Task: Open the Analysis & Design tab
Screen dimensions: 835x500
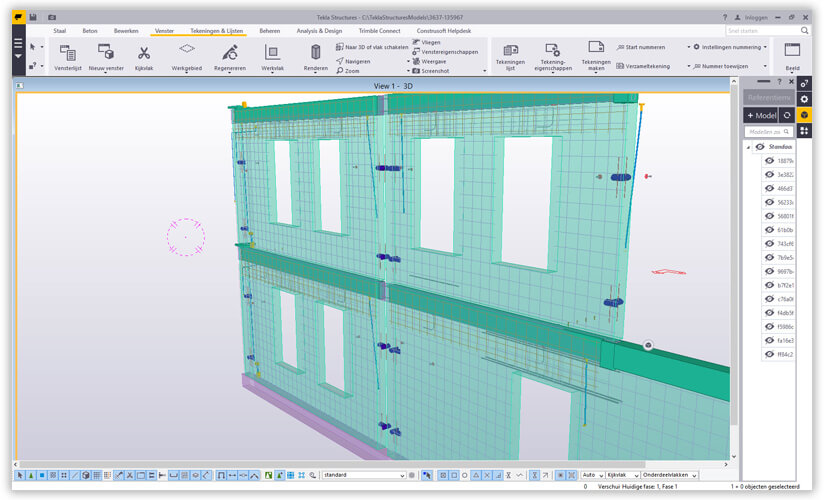Action: click(319, 31)
